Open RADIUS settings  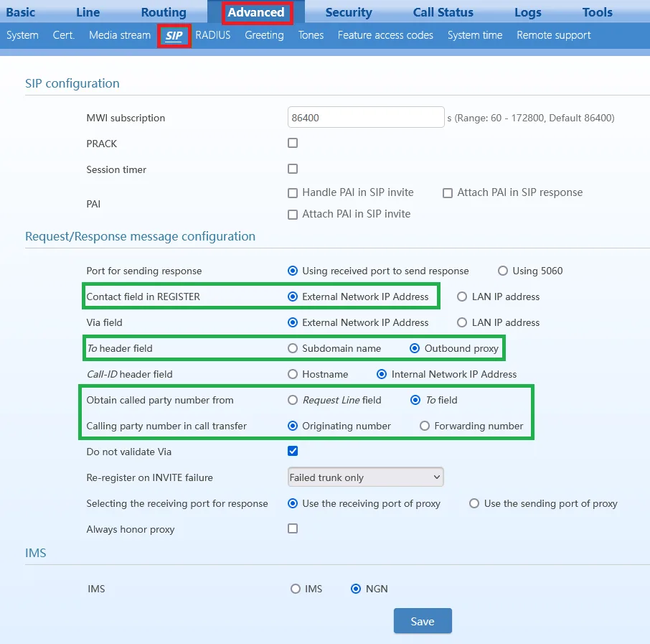[x=213, y=35]
